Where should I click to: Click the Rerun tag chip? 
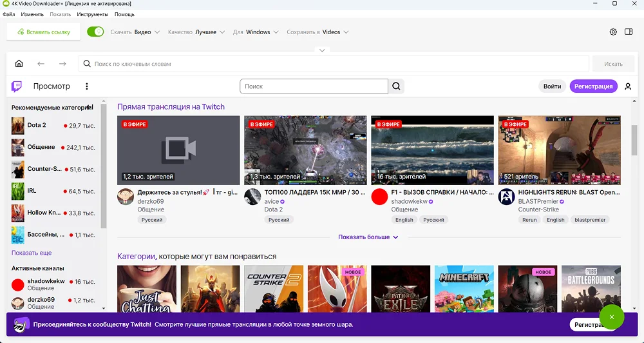click(529, 220)
